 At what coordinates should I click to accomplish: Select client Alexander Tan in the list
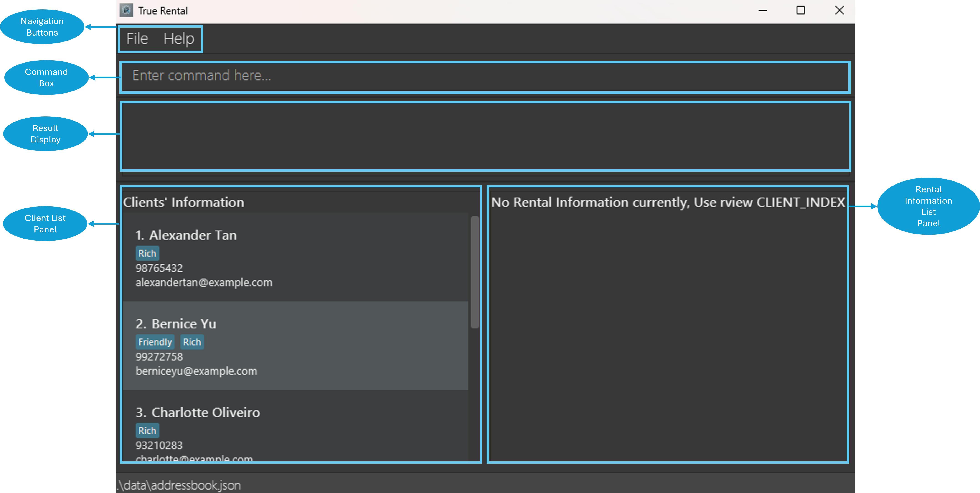pyautogui.click(x=193, y=235)
